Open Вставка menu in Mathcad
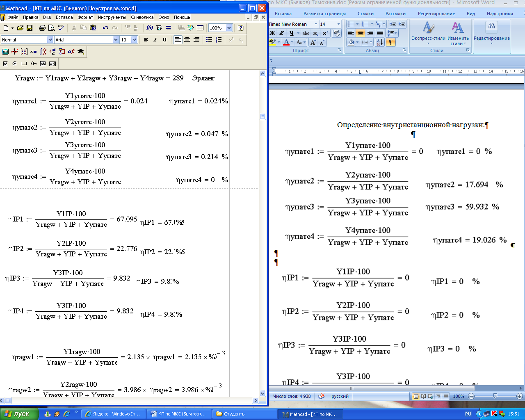The image size is (525, 420). (64, 17)
